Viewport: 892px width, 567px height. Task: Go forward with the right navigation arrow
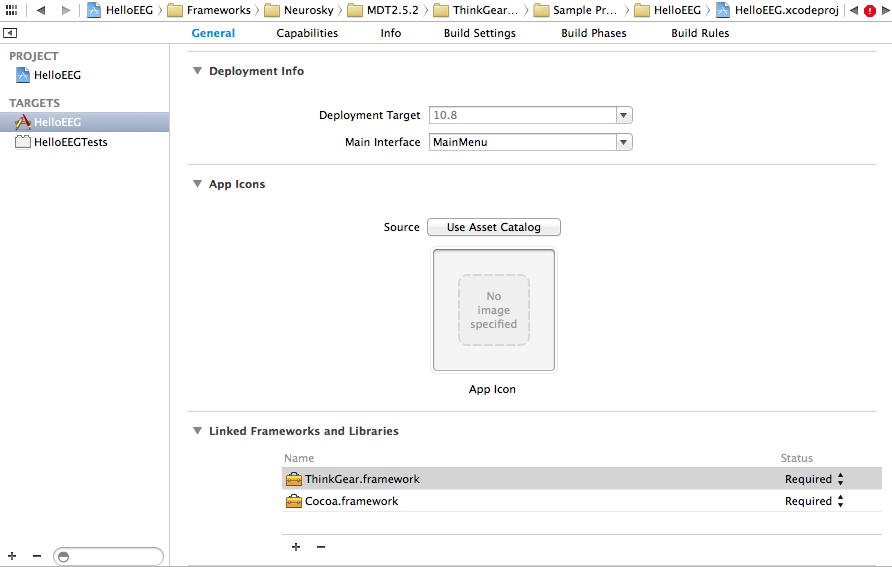coord(66,10)
